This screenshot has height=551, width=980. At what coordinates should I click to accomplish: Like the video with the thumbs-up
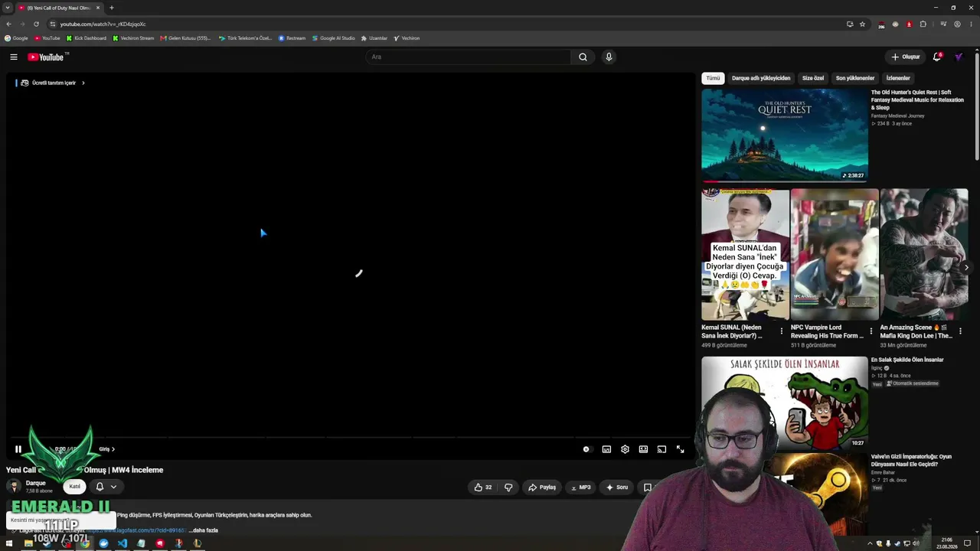tap(483, 487)
